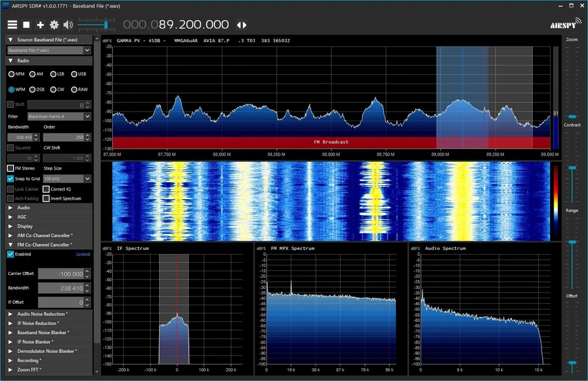
Task: Click the AIRSPY logo
Action: [564, 24]
